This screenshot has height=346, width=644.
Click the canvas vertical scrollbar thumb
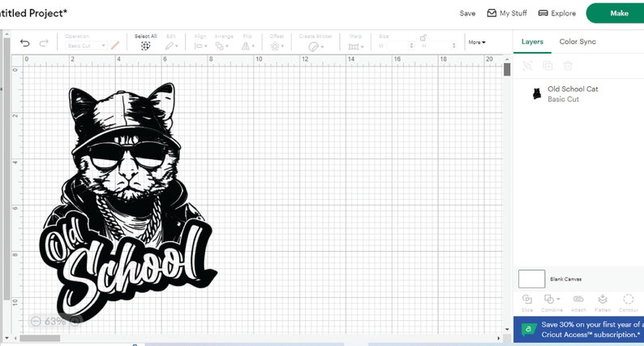tap(507, 69)
